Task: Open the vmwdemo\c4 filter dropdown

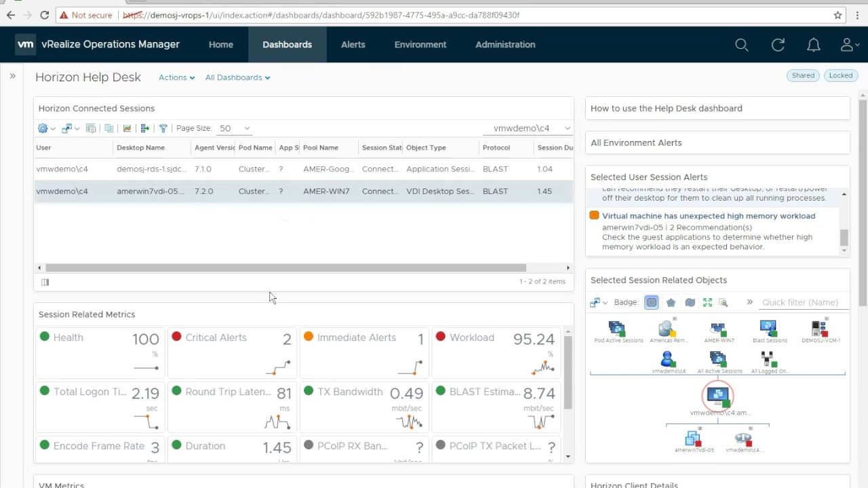Action: [x=527, y=128]
